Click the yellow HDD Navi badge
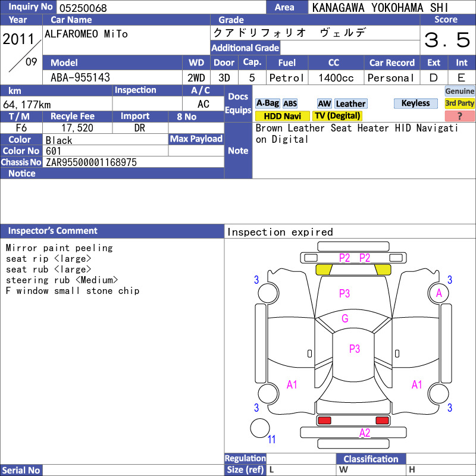The image size is (476, 476). click(x=282, y=116)
